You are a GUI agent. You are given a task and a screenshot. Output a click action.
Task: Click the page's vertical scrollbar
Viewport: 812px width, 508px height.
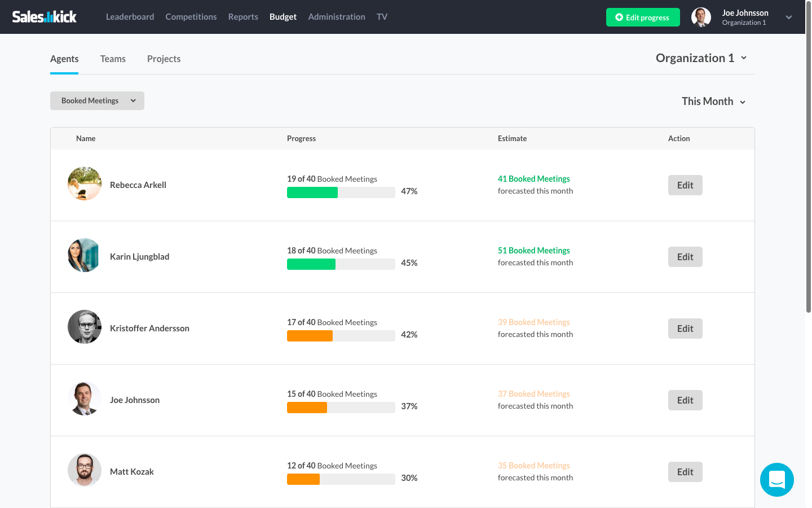point(809,169)
